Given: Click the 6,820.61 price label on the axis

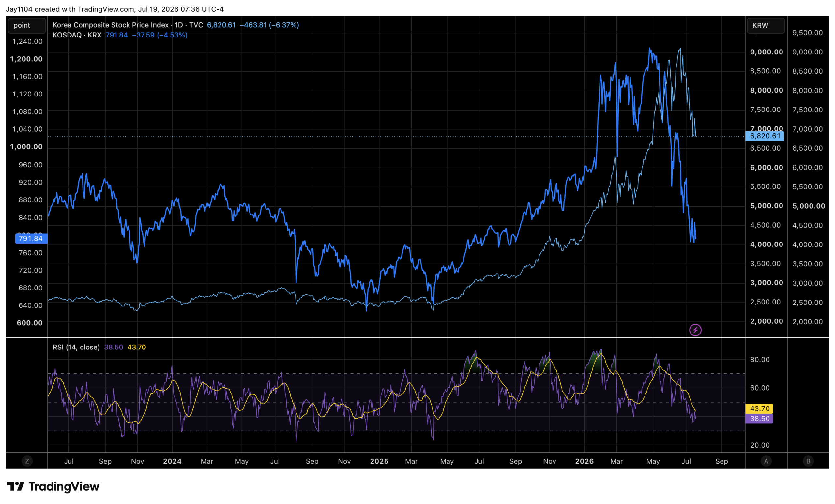Looking at the screenshot, I should tap(765, 136).
